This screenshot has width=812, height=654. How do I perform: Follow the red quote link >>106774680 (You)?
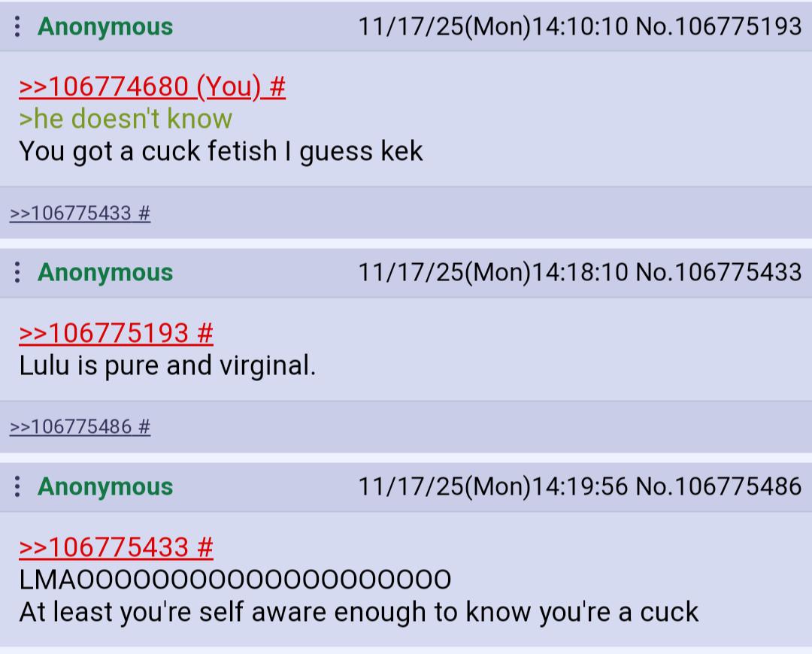(140, 86)
